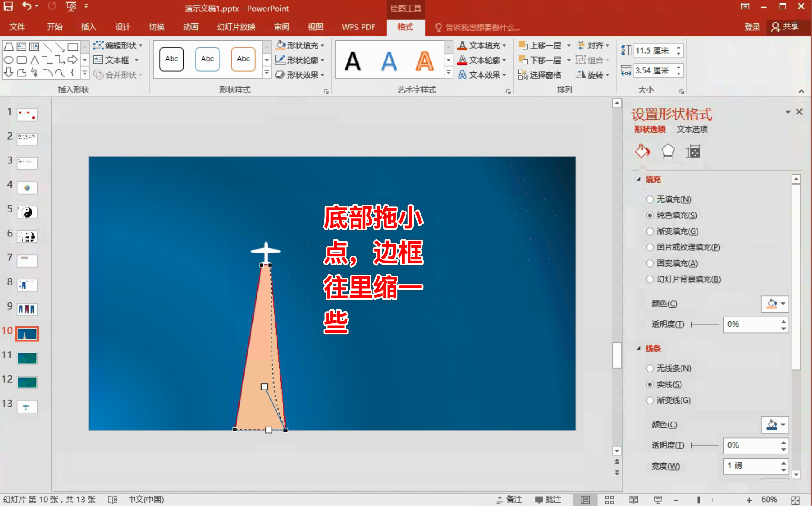This screenshot has width=812, height=506.
Task: Click the Text Effects (文本效果) icon
Action: point(462,75)
